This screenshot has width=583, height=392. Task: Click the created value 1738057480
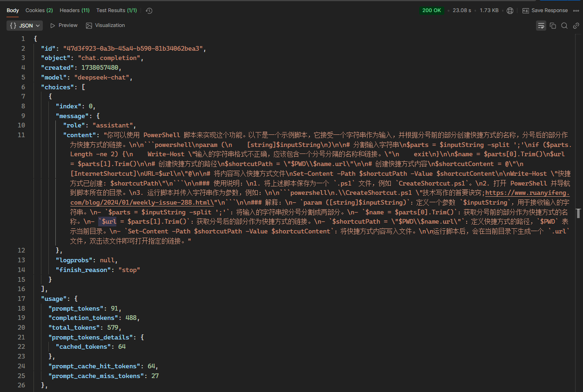point(101,68)
